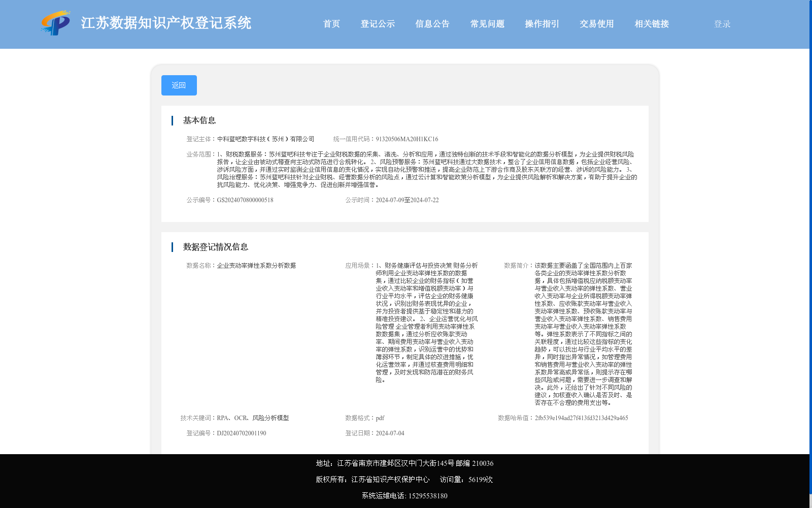Screen dimensions: 812x508
Task: Click the 江苏数据知识产权登记系统 title
Action: click(x=166, y=23)
